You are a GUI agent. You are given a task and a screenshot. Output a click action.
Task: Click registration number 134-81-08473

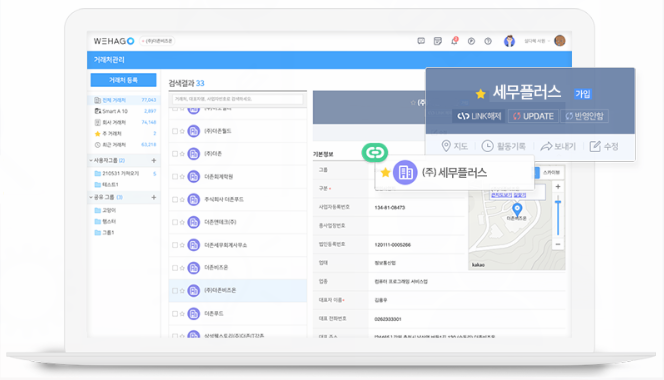tap(390, 208)
